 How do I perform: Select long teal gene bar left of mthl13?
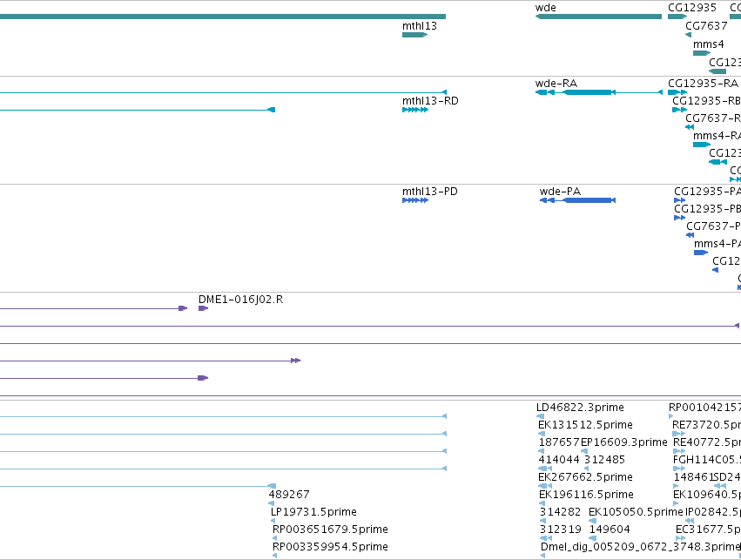pos(223,17)
